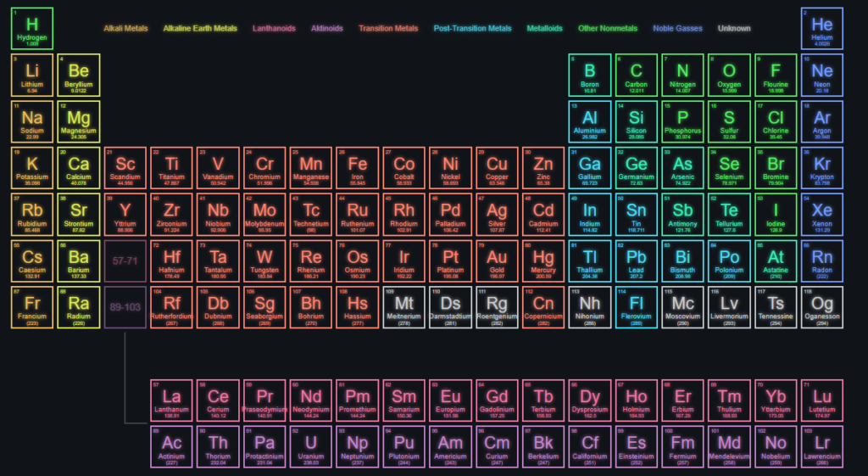Expand the 89-103 actinoid placeholder cell

coord(125,307)
